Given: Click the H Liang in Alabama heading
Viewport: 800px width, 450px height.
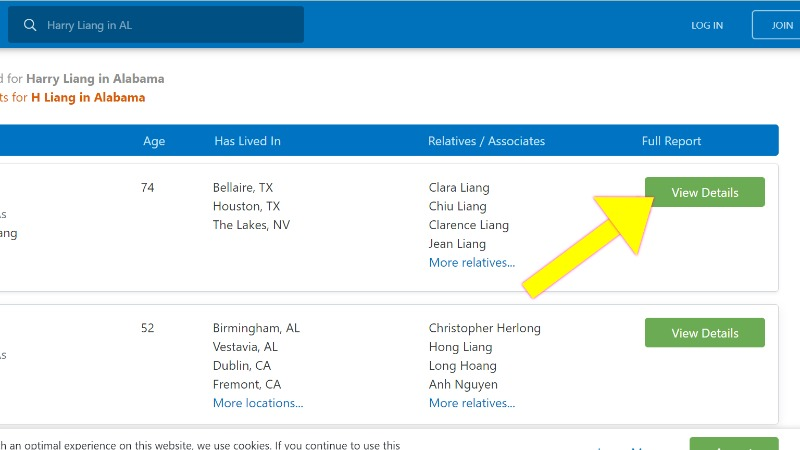Looking at the screenshot, I should coord(88,97).
